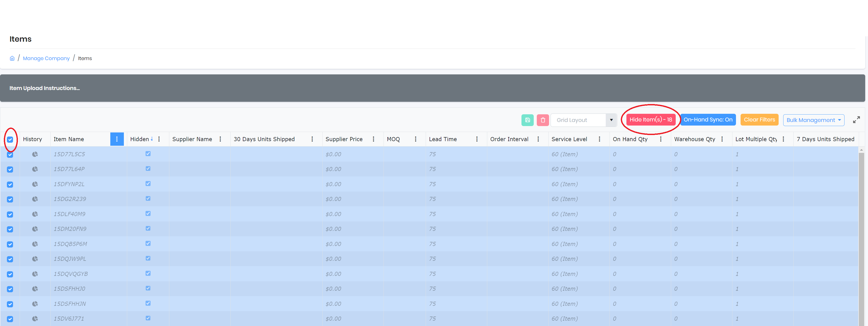Screen dimensions: 868x326
Task: Click the fullscreen expand arrows icon
Action: point(856,120)
